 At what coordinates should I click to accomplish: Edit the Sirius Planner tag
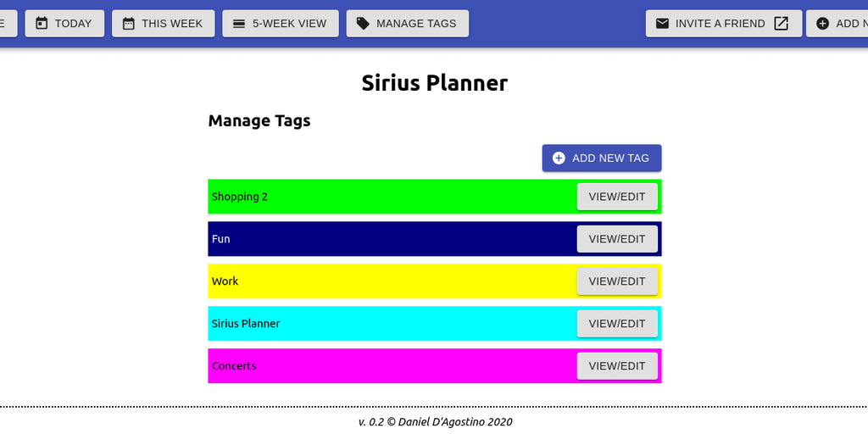tap(617, 324)
